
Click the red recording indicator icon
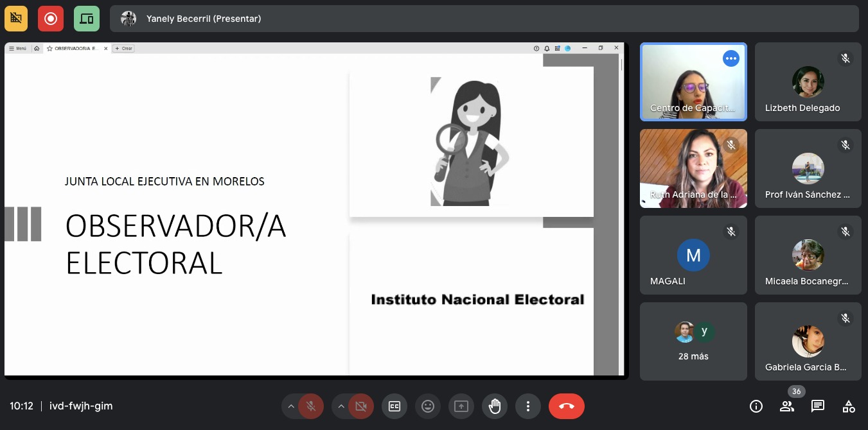click(51, 19)
